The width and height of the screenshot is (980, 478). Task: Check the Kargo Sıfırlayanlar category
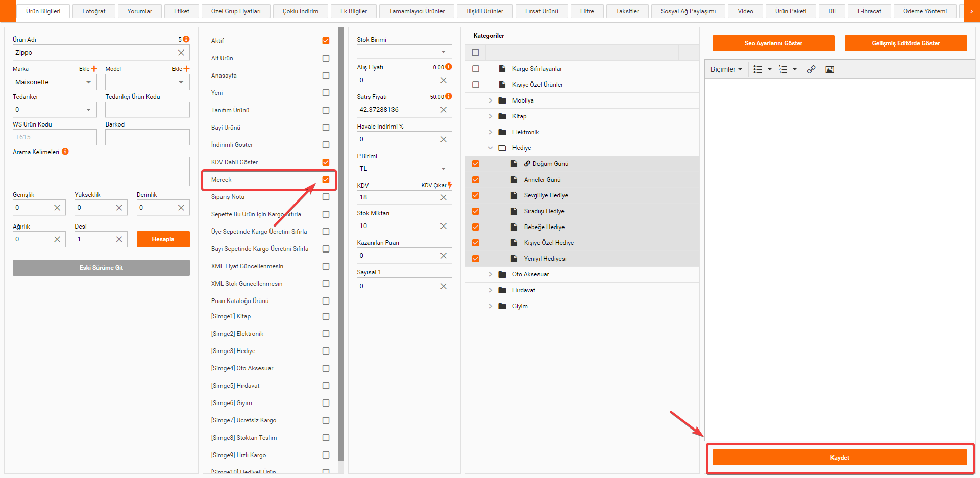pos(476,69)
